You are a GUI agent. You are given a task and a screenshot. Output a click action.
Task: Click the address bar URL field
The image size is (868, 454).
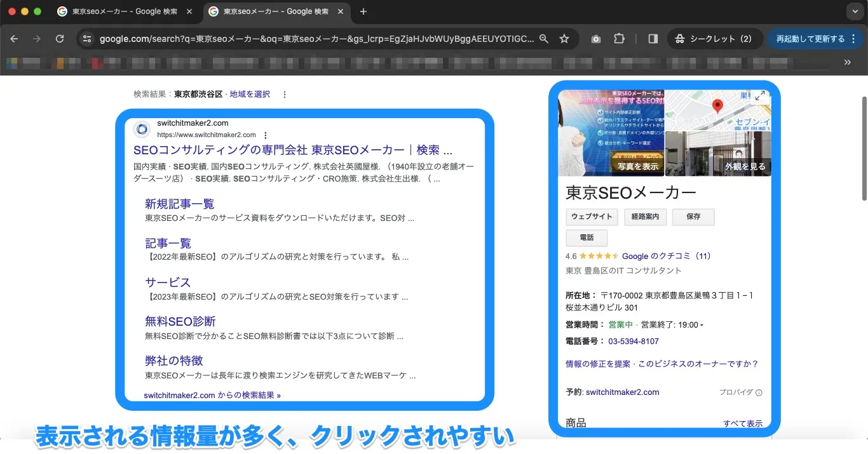tap(316, 39)
